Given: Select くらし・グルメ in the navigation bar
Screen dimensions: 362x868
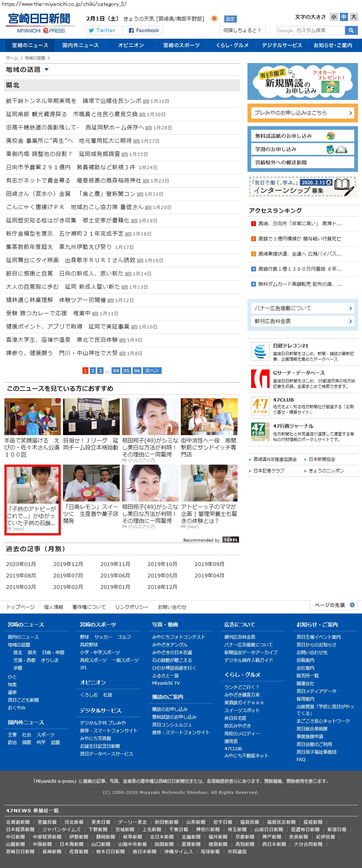Looking at the screenshot, I should pos(232,45).
